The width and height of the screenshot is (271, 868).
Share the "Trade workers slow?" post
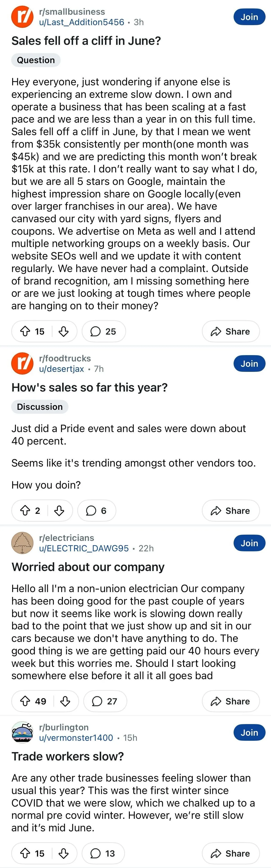(x=231, y=853)
